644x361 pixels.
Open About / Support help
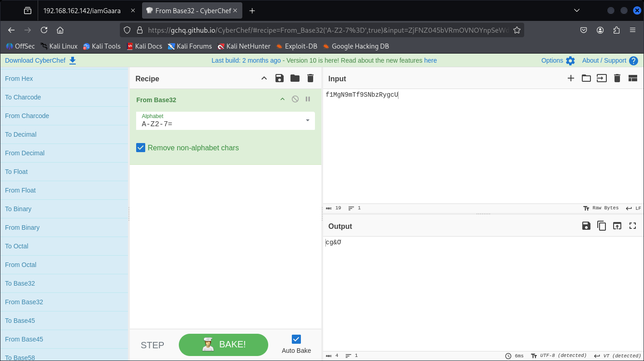pyautogui.click(x=610, y=60)
